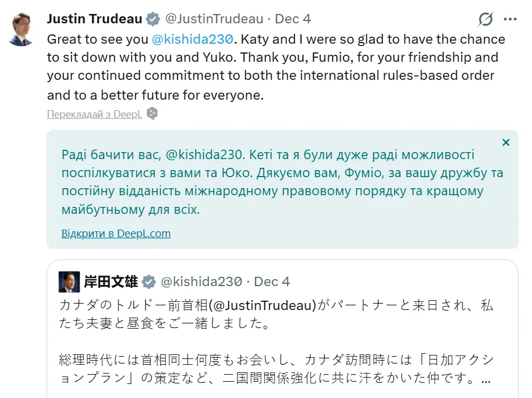Click the "Перекладай з DeepL" link
Viewport: 532px width, 398px height.
coord(94,114)
